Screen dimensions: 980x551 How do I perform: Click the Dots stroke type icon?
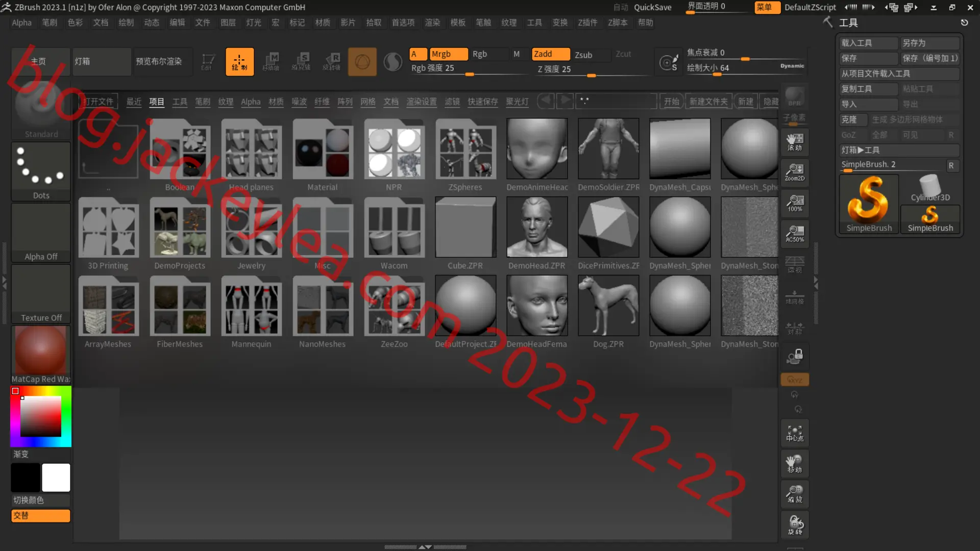[x=41, y=171]
